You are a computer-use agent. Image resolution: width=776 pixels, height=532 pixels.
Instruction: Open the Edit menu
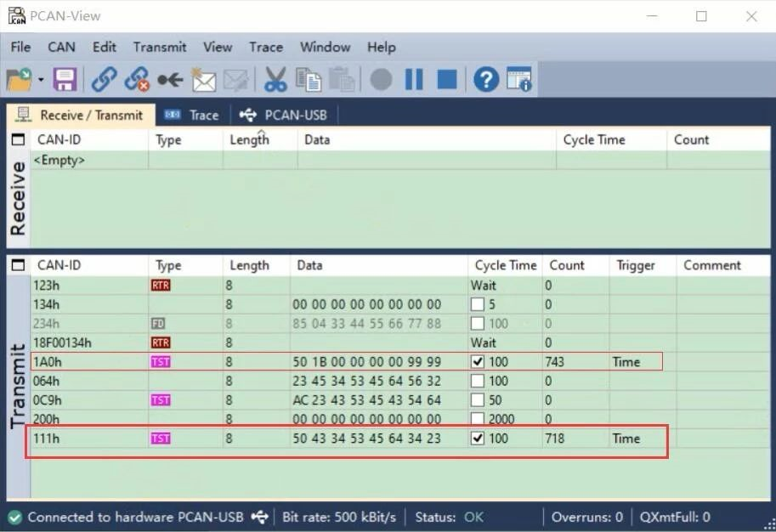105,47
